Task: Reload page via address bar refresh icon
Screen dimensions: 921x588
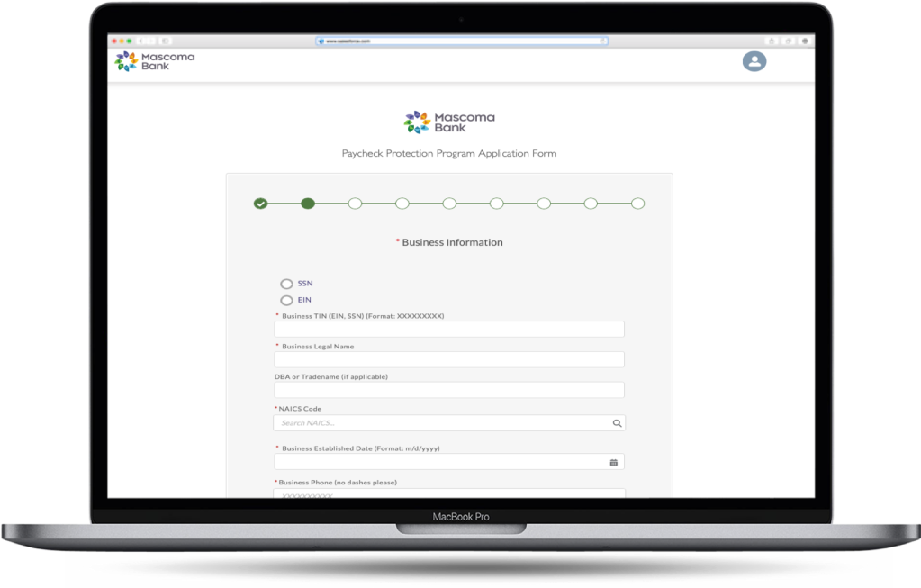Action: 602,41
